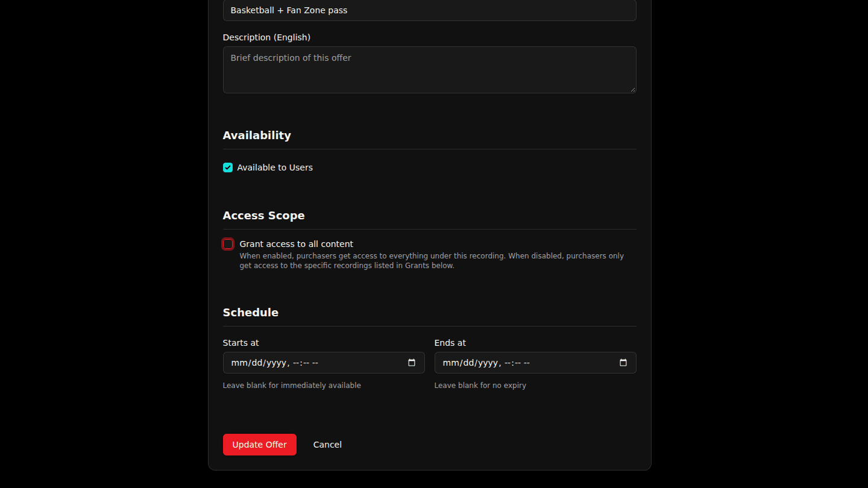Click the Availability heading
This screenshot has width=868, height=488.
[257, 136]
